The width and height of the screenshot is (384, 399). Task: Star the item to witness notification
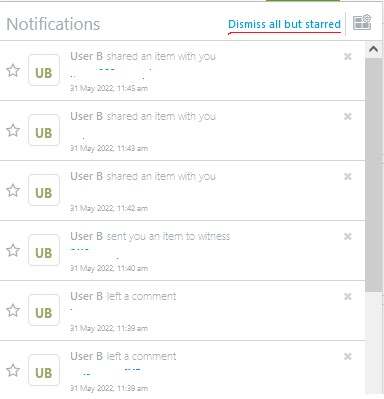click(x=13, y=250)
